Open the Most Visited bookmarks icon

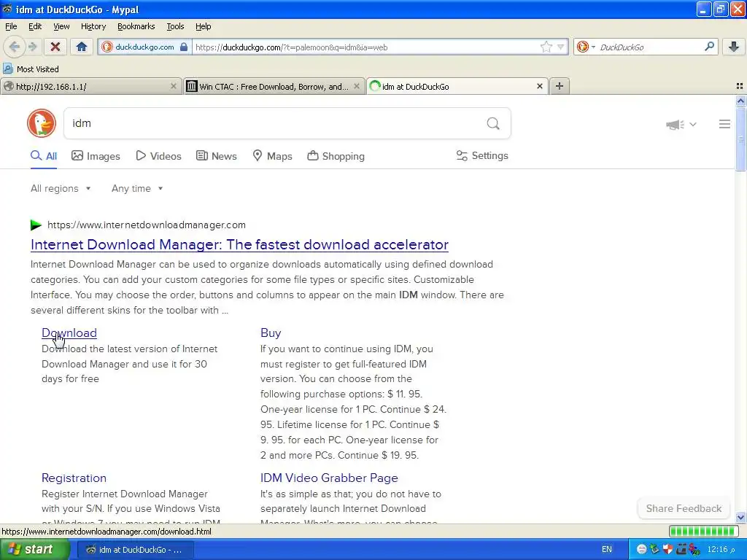point(8,69)
